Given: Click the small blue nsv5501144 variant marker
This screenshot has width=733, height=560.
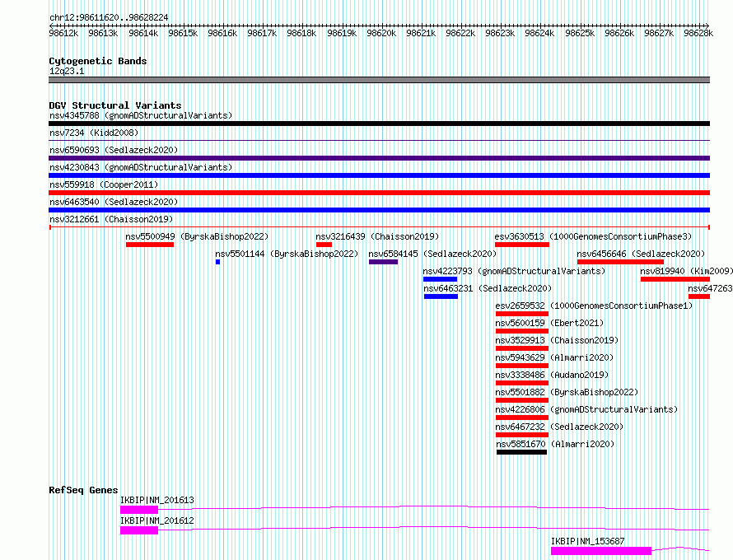Looking at the screenshot, I should [218, 262].
